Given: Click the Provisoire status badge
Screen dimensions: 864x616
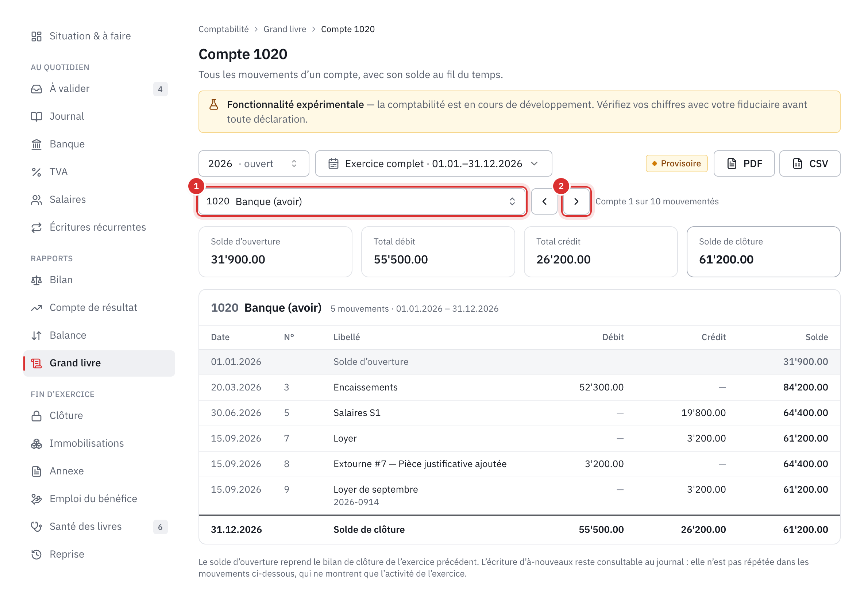Looking at the screenshot, I should (676, 163).
